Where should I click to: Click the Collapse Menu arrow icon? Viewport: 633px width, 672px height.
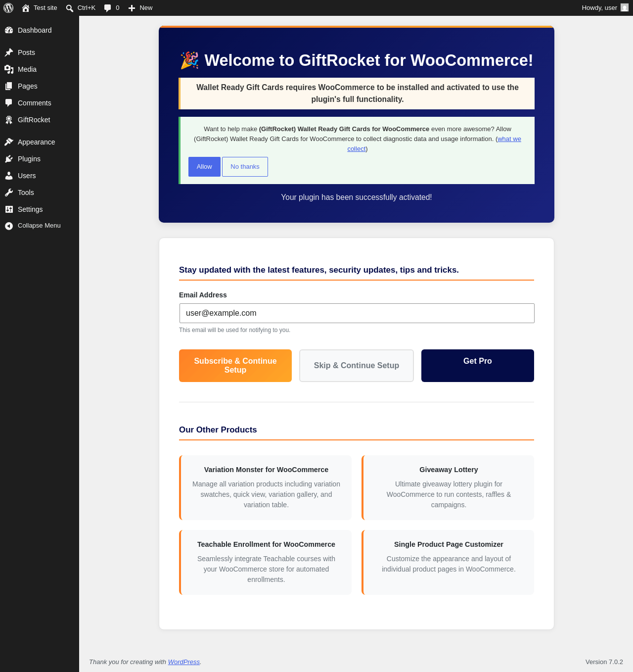tap(9, 226)
